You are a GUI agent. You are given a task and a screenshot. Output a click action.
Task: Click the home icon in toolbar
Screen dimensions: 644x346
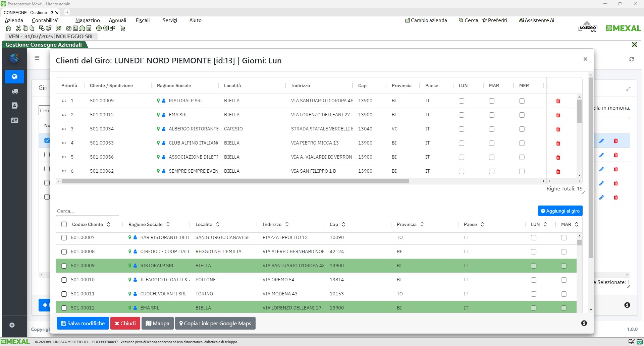click(8, 28)
